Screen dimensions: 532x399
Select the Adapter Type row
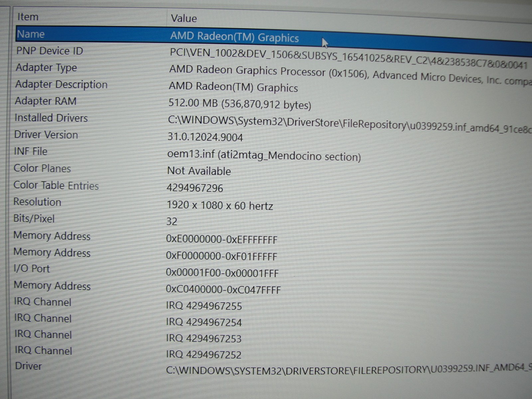pos(46,67)
